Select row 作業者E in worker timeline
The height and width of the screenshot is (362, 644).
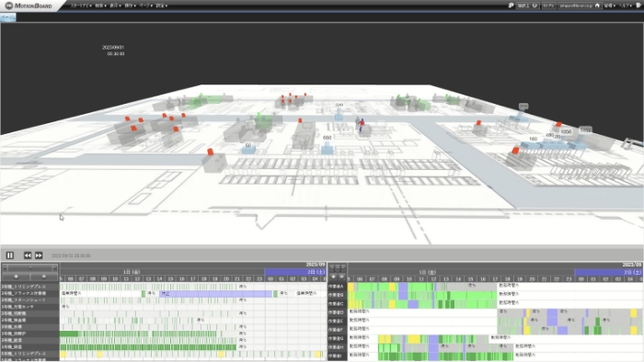point(338,321)
